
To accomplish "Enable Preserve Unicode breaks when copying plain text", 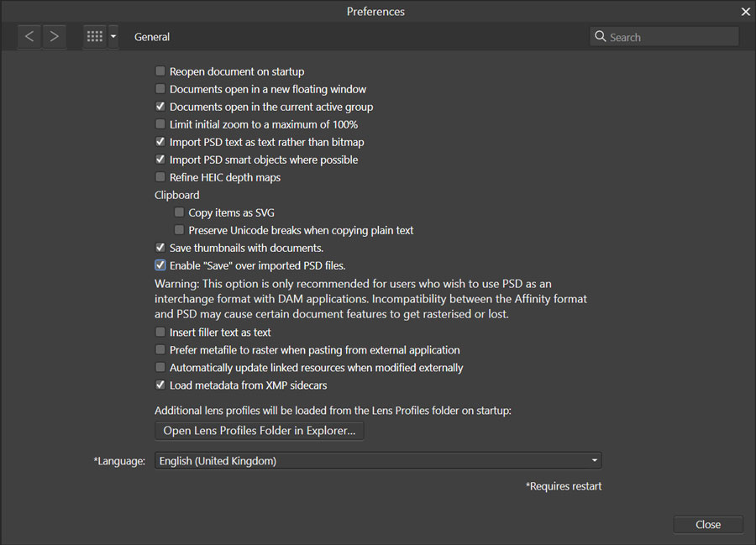I will click(x=179, y=230).
